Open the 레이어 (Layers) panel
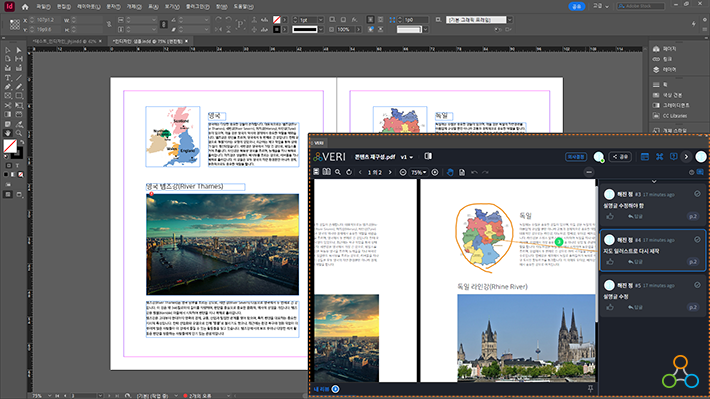710x399 pixels. pyautogui.click(x=664, y=70)
